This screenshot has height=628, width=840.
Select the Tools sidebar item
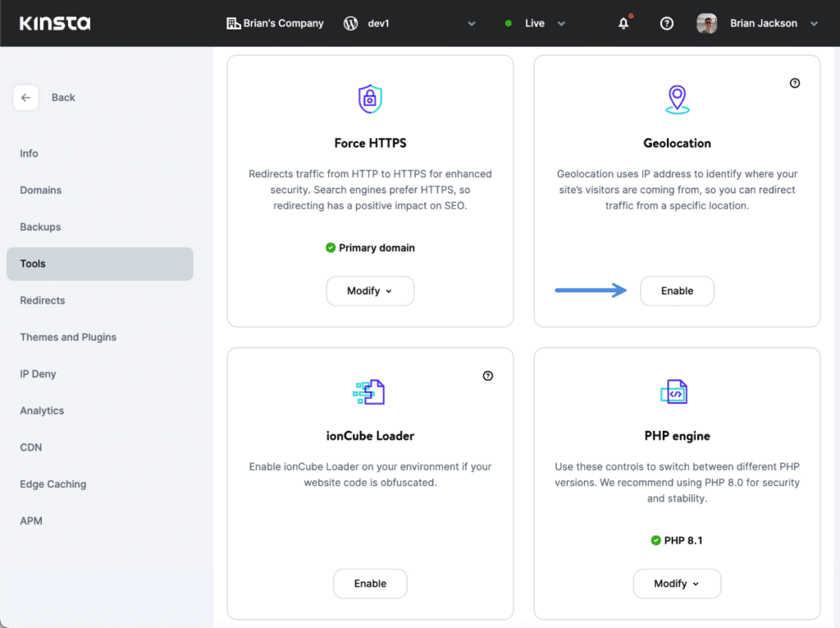99,264
